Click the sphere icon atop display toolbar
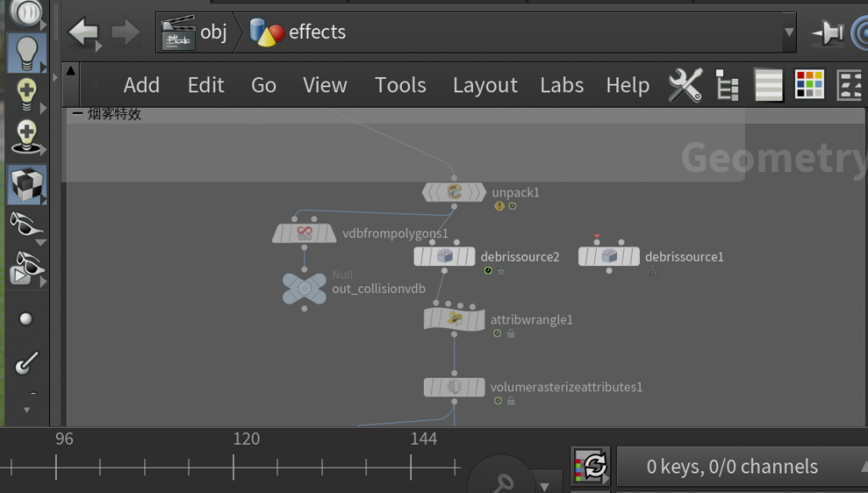 [25, 13]
